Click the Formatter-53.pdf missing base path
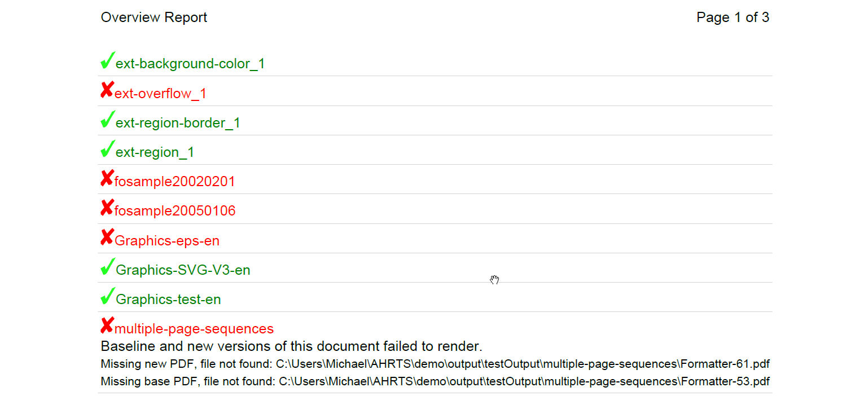Viewport: 868px width, 396px height. (524, 381)
